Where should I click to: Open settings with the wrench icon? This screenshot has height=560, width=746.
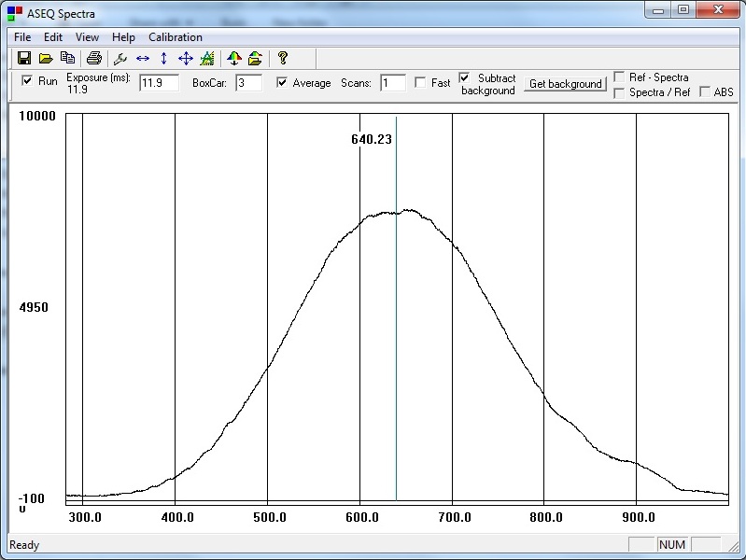120,58
